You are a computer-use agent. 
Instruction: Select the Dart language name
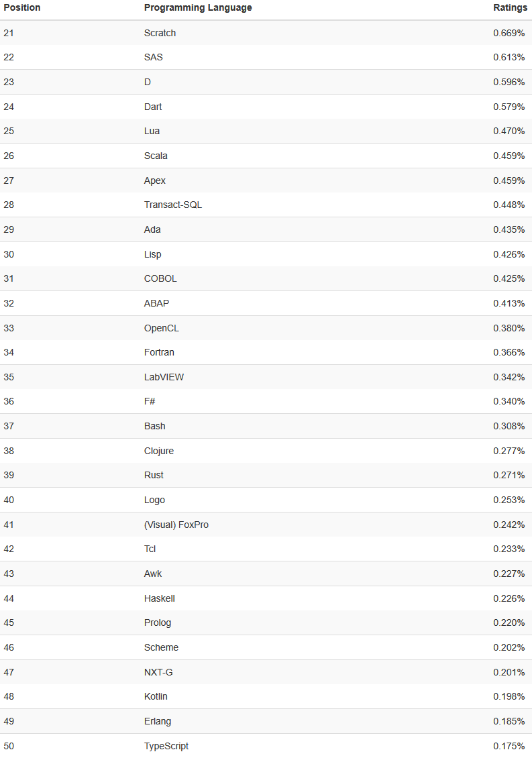pyautogui.click(x=153, y=107)
